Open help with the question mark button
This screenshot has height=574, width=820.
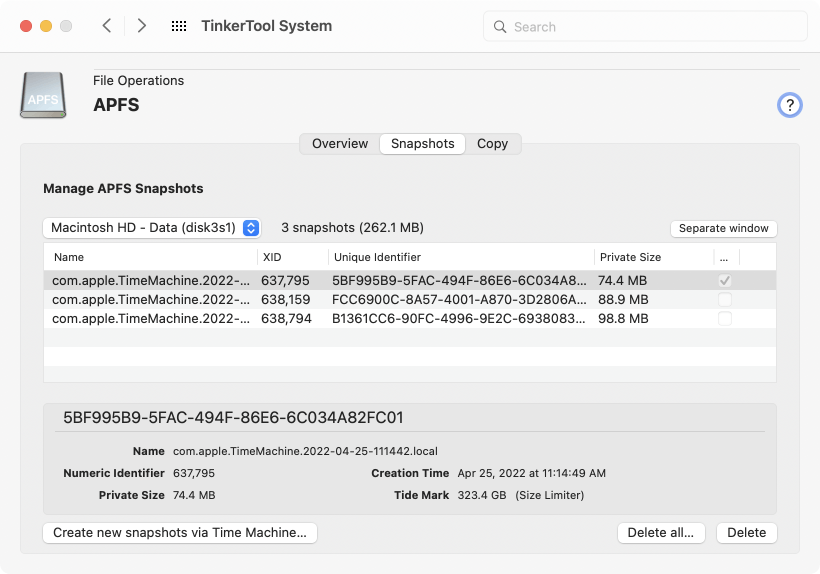[x=790, y=105]
